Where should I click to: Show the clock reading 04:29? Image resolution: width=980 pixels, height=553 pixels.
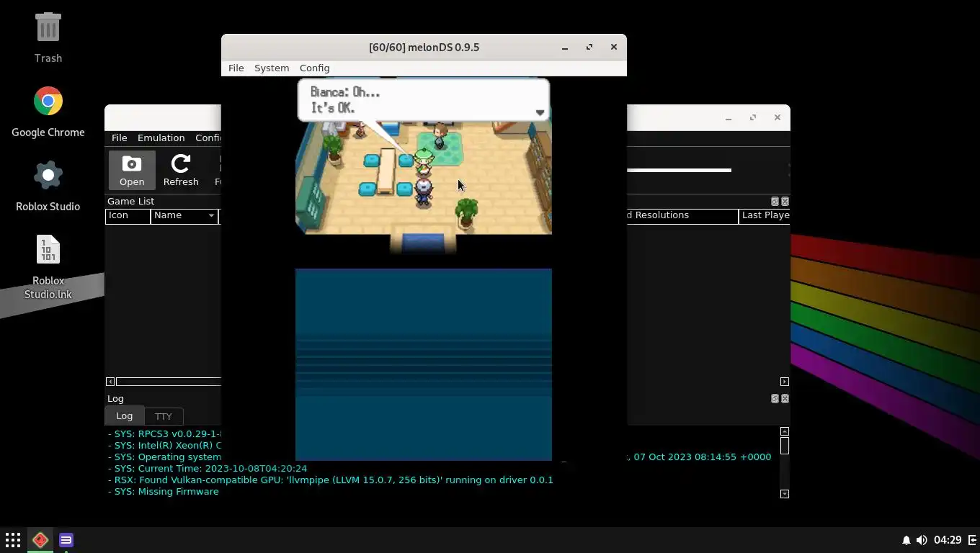pos(948,540)
